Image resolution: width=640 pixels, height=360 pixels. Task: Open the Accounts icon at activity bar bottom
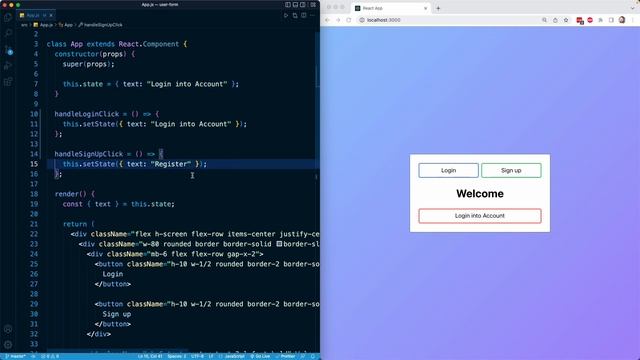pos(8,329)
